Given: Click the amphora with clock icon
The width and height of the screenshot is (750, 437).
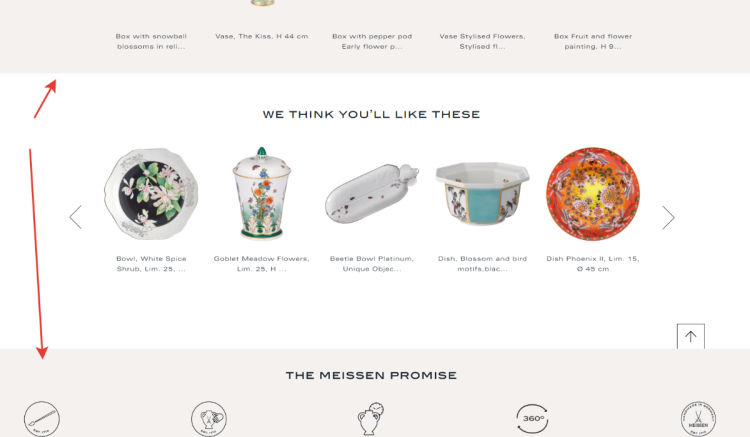Looking at the screenshot, I should (x=371, y=419).
